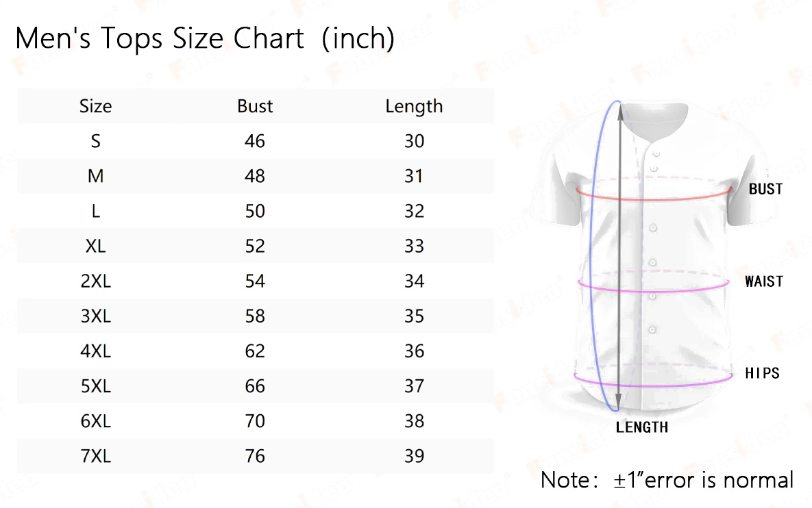Click the Size column header
This screenshot has width=812, height=508.
(x=95, y=106)
